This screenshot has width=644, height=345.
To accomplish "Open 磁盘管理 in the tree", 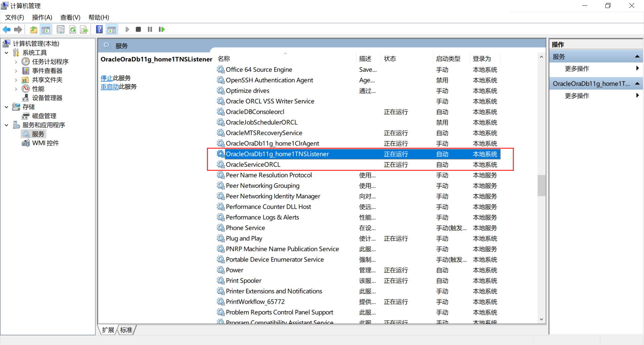I will coord(44,116).
